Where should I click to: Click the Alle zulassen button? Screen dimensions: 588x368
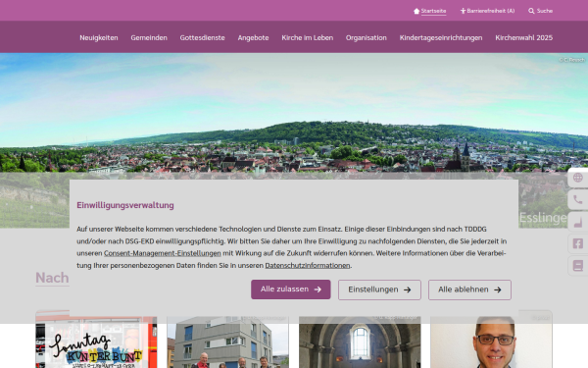tap(291, 289)
